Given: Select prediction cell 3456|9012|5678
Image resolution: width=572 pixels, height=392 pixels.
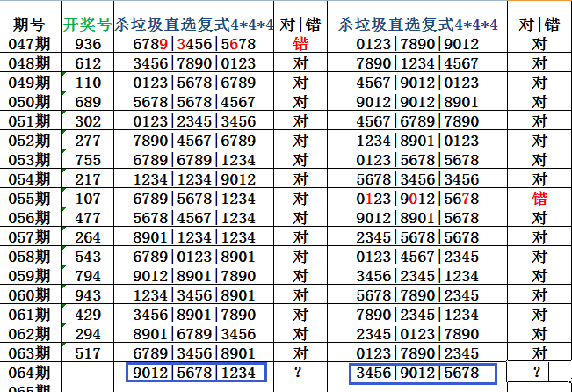Looking at the screenshot, I should [424, 374].
